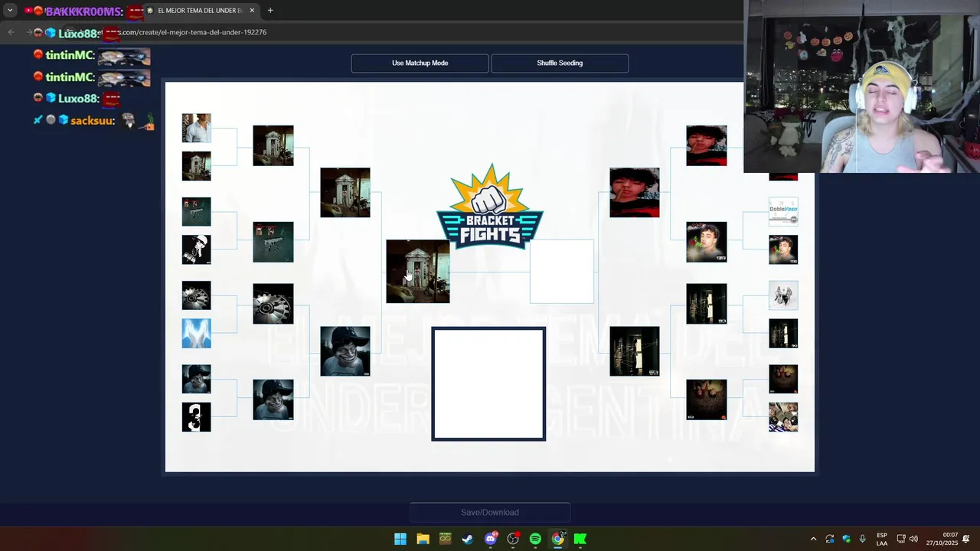Image resolution: width=980 pixels, height=551 pixels.
Task: Open Windows Security tray icon
Action: (846, 539)
